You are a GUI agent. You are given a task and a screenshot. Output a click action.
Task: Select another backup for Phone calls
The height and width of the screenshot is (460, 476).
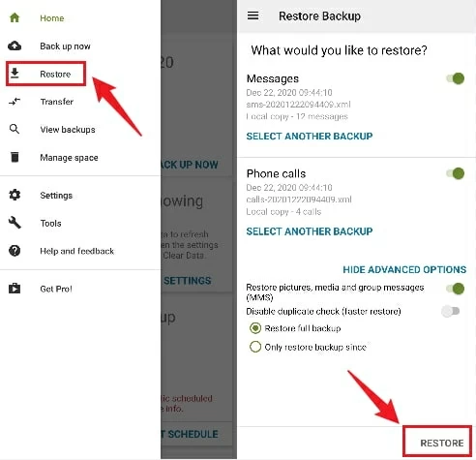pos(310,231)
